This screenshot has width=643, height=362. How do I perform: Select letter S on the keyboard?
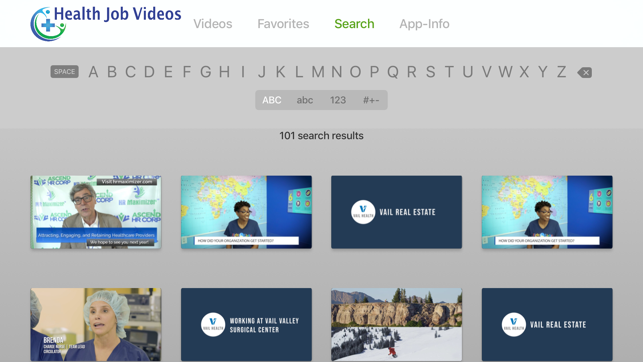(430, 72)
